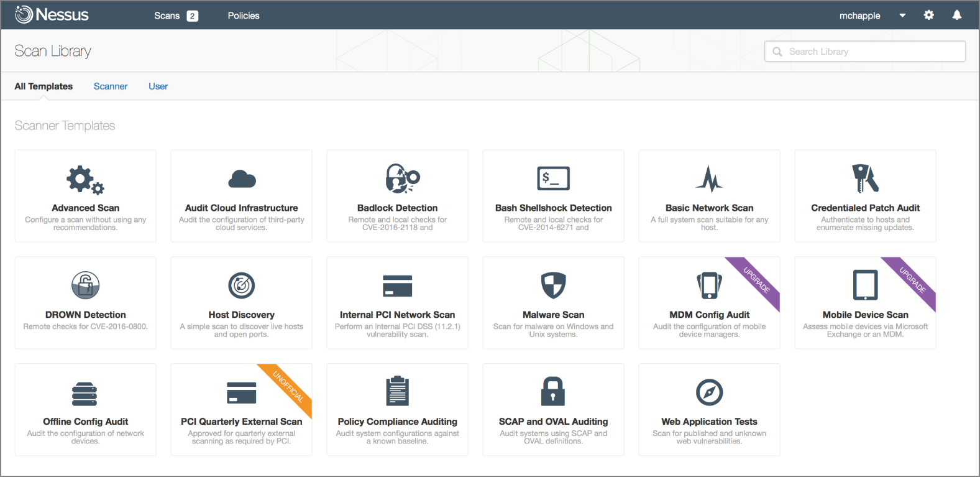Click the Mobile Device Scan title
Image resolution: width=980 pixels, height=477 pixels.
click(865, 315)
